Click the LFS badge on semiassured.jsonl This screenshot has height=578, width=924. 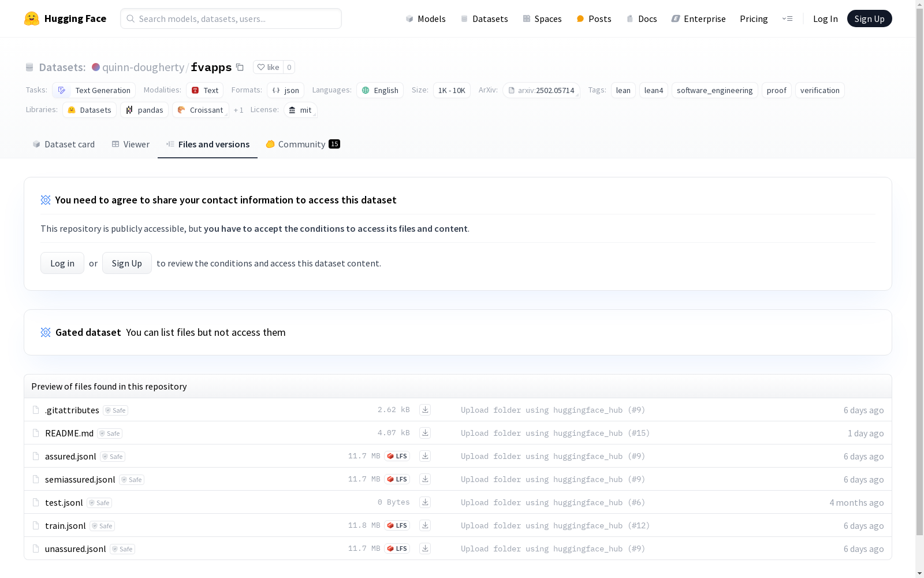point(397,479)
